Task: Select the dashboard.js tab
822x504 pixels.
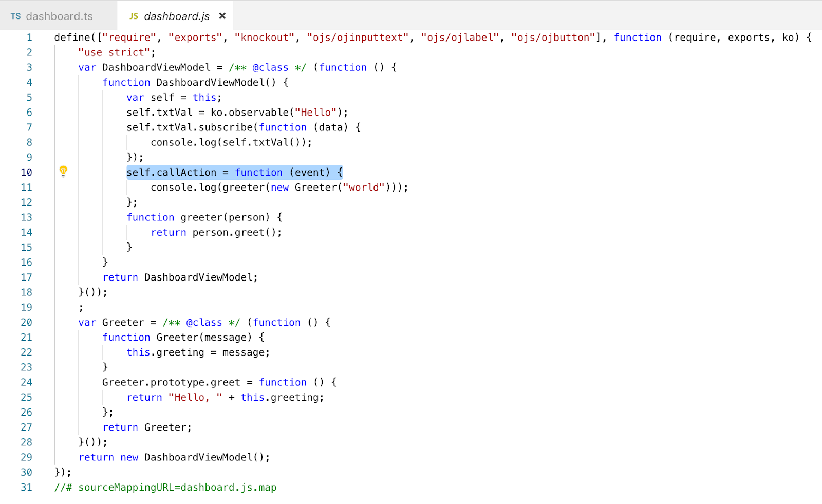Action: point(177,16)
